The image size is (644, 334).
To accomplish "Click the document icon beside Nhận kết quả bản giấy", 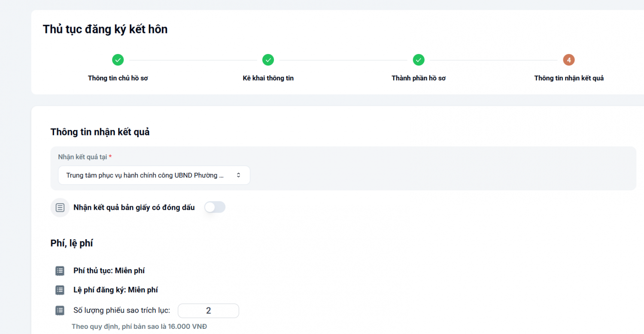I will pyautogui.click(x=60, y=208).
